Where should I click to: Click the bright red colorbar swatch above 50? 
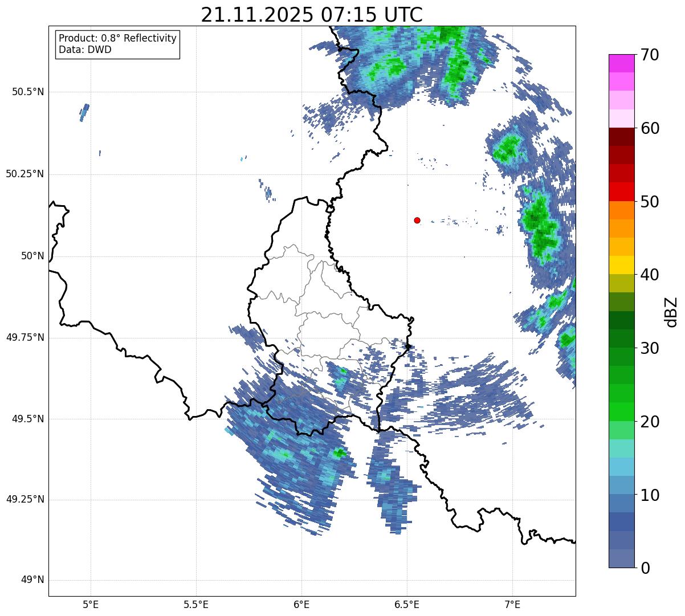tap(622, 191)
